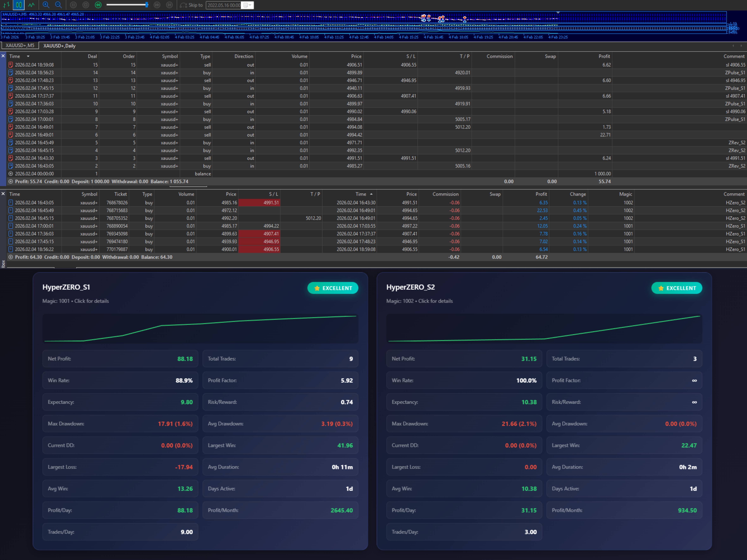Zoom out of the chart

click(58, 5)
